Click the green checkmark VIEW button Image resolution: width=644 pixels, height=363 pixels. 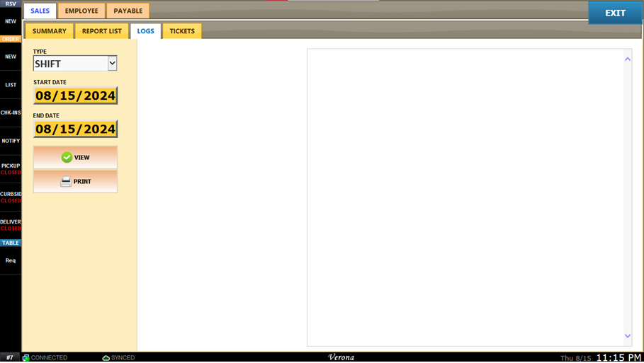tap(75, 158)
